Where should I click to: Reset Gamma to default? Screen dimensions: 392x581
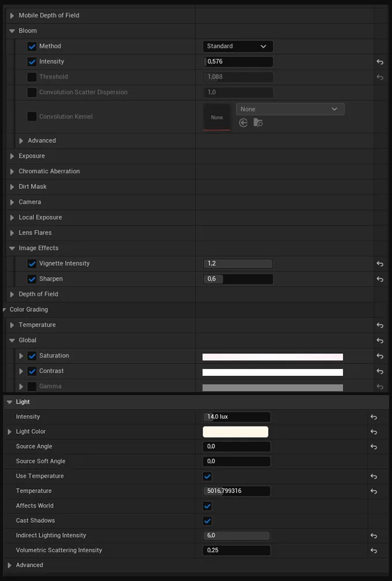380,386
